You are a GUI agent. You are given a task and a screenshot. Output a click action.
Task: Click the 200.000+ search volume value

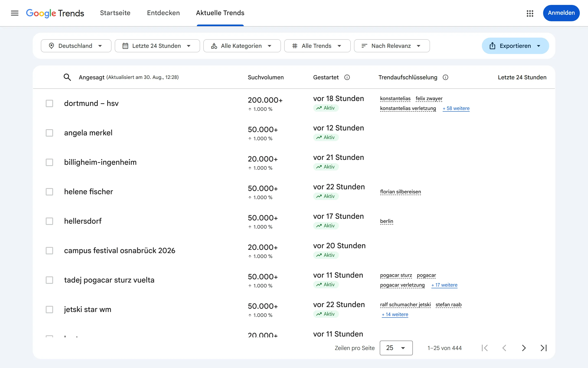265,100
